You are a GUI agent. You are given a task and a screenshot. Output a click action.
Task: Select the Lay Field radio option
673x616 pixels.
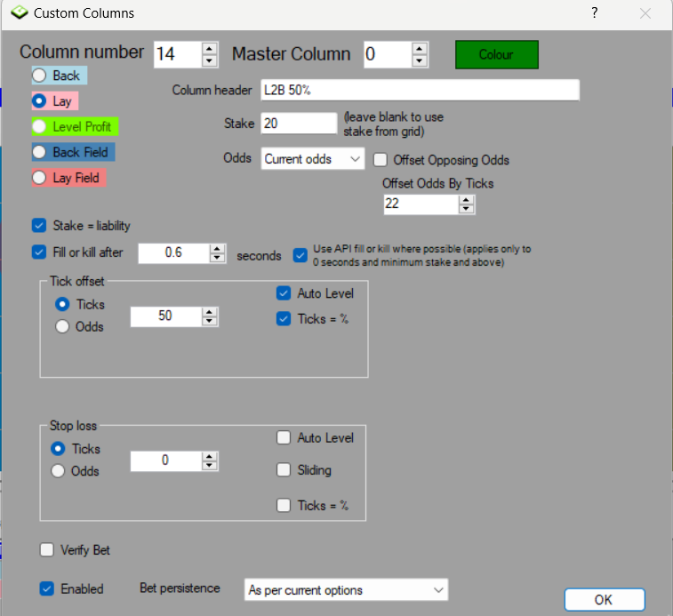click(x=39, y=178)
